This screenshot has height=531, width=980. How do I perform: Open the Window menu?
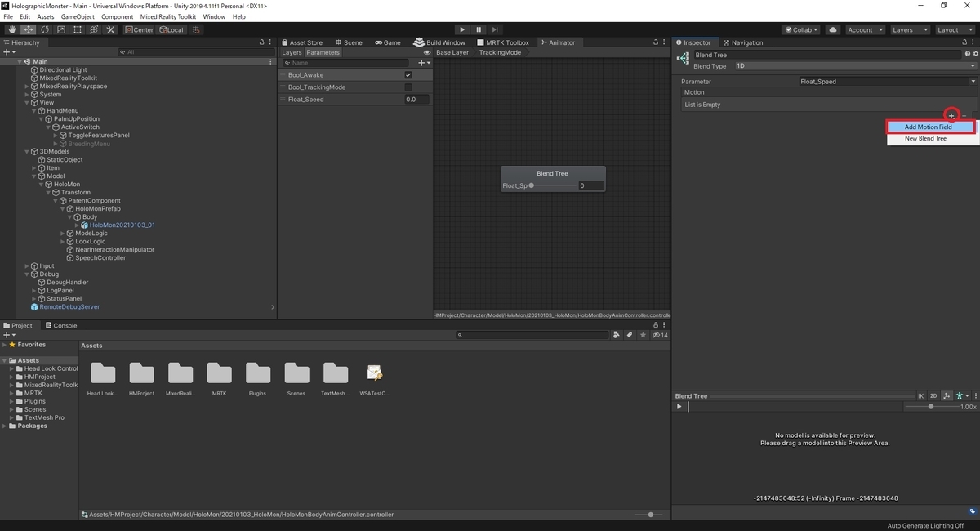click(214, 16)
